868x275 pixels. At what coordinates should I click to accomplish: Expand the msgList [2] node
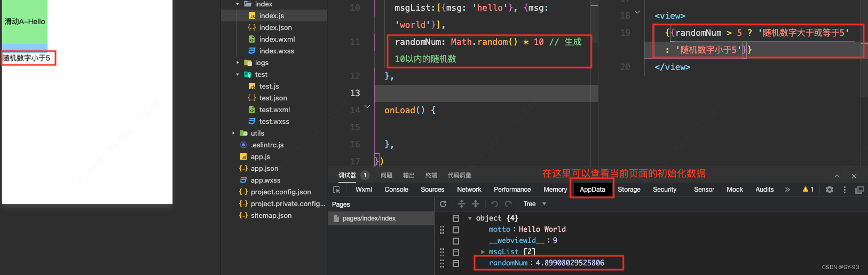(x=483, y=252)
